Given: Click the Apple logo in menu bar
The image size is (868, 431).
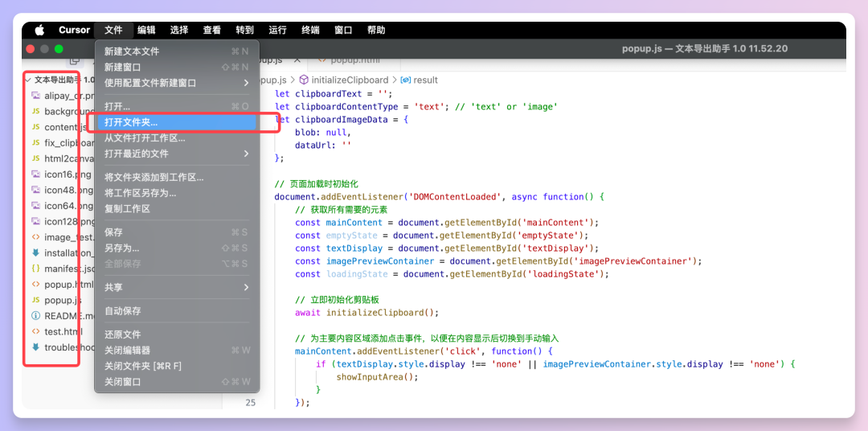Looking at the screenshot, I should point(39,30).
